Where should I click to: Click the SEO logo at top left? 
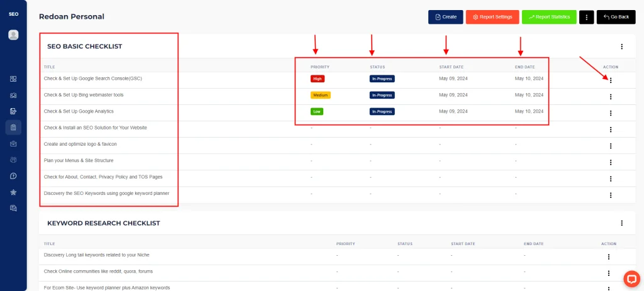13,14
